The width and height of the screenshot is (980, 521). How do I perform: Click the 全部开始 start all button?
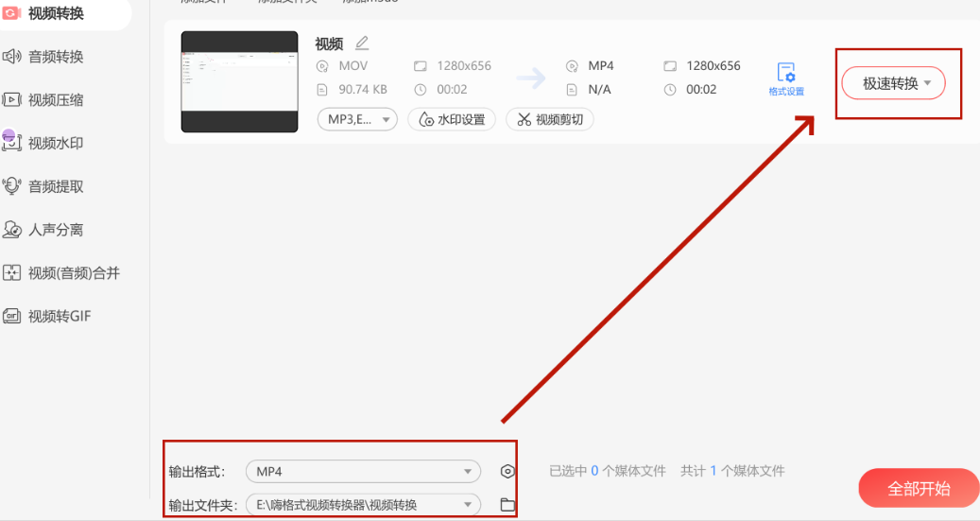[x=919, y=489]
